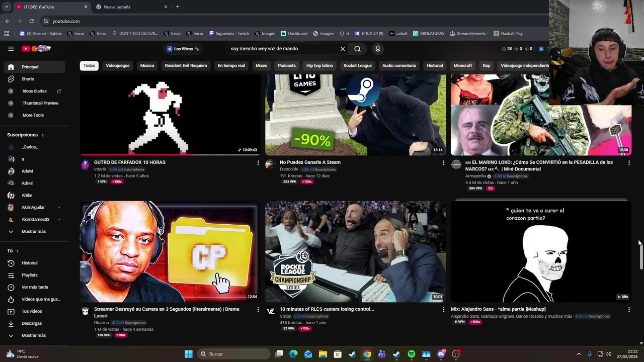Select the 'Videojuegos' filter chip
Screen dimensions: 644x362
pyautogui.click(x=118, y=65)
